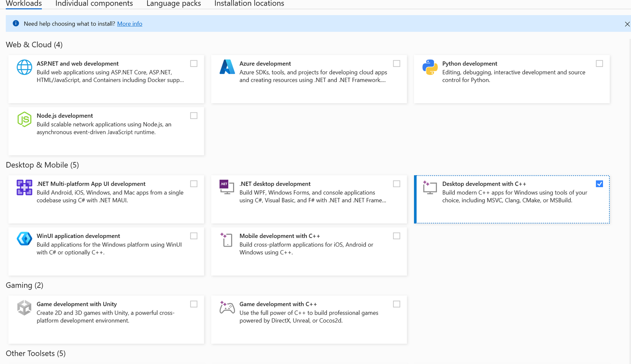Click 'Python development' card title

point(470,63)
